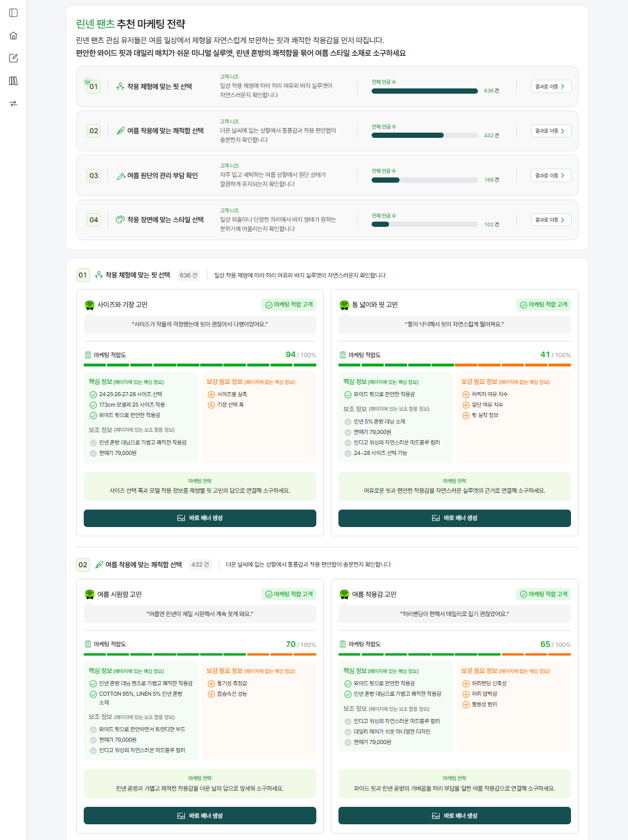Click the plus icon next to 허리밴딩 신축성
Image resolution: width=628 pixels, height=840 pixels.
pos(466,684)
